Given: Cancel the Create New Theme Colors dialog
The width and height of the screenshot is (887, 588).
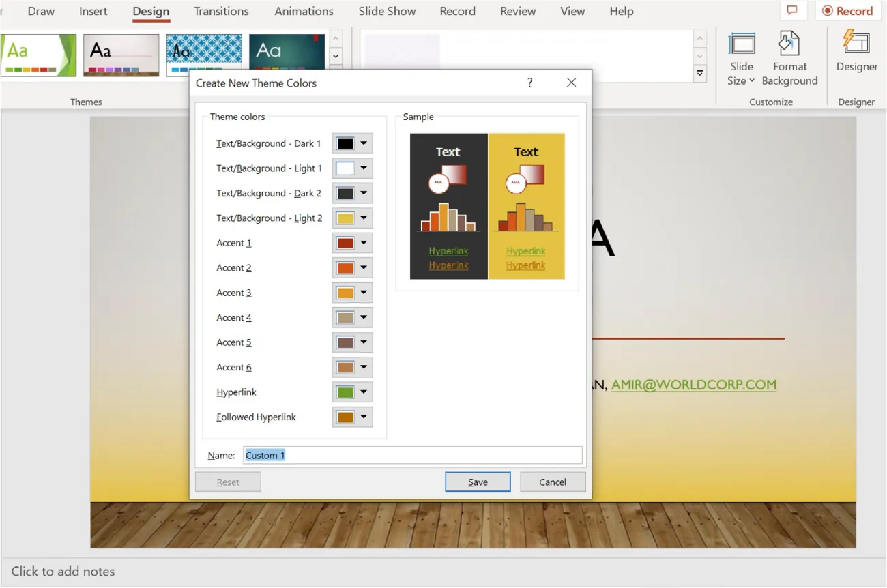Looking at the screenshot, I should click(552, 482).
